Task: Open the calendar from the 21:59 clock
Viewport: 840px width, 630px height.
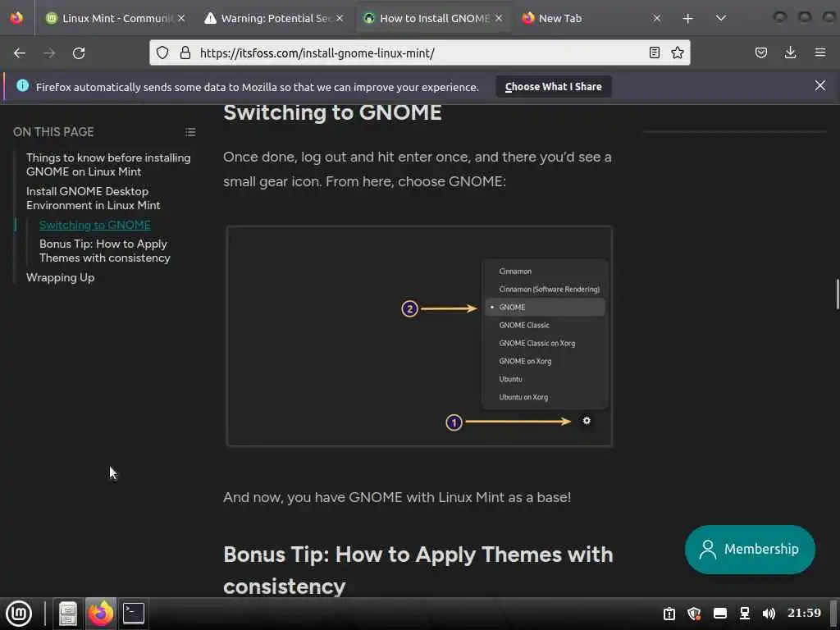Action: 804,613
